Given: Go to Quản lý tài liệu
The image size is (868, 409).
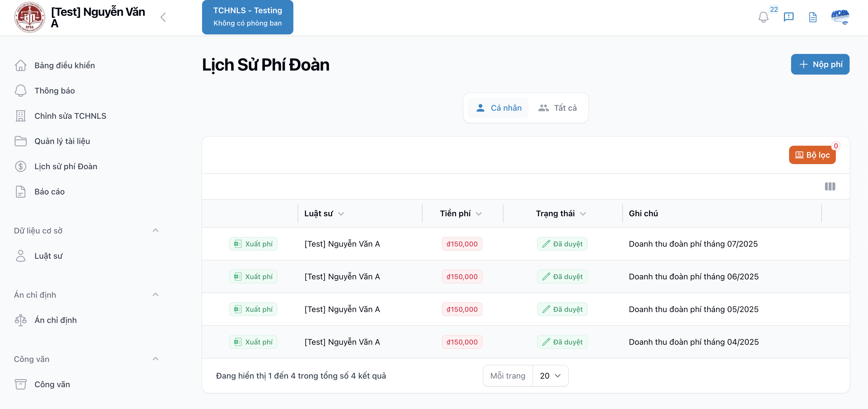Looking at the screenshot, I should pyautogui.click(x=62, y=141).
